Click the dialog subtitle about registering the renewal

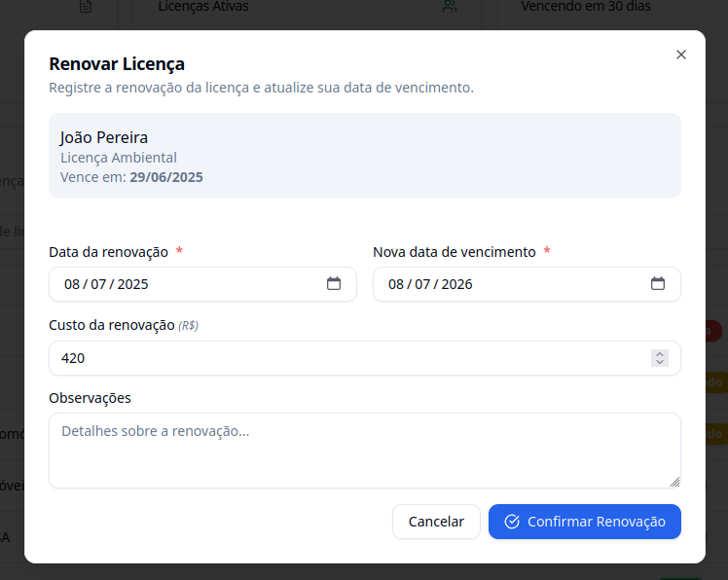click(x=262, y=88)
